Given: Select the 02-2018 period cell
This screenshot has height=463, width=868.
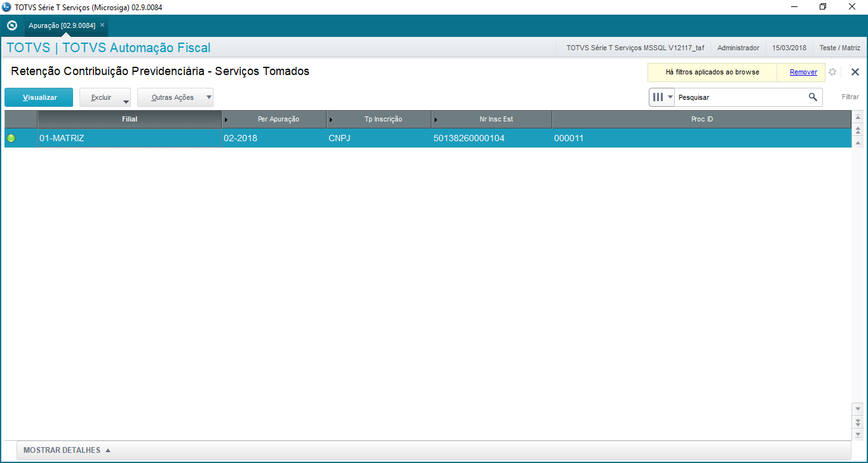Looking at the screenshot, I should (x=274, y=138).
